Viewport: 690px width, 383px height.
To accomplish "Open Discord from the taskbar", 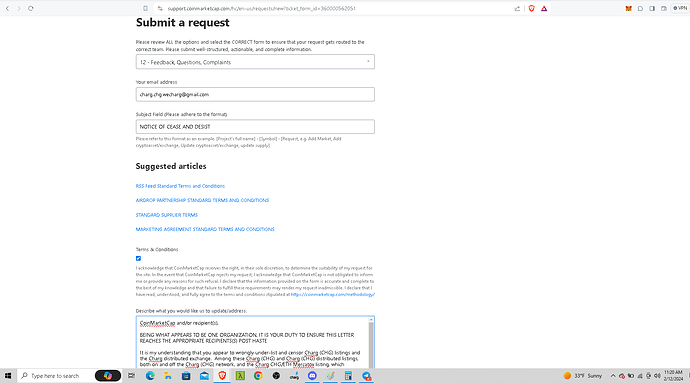I will [312, 376].
